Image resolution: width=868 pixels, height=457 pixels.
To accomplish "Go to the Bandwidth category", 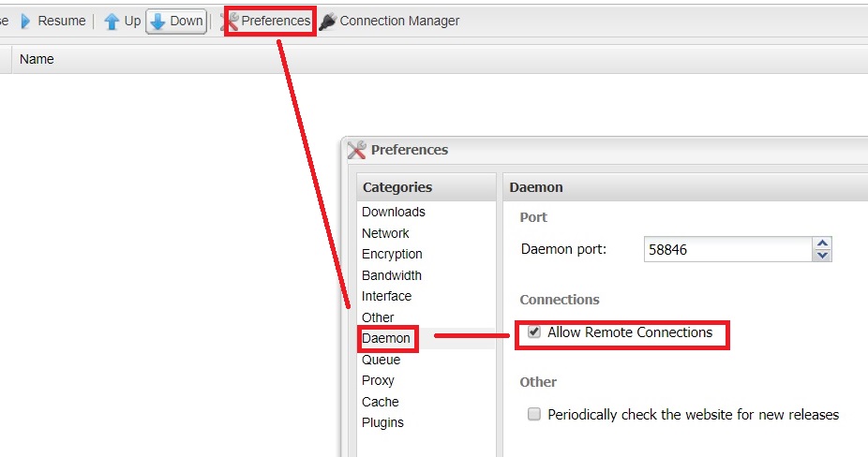I will [392, 275].
